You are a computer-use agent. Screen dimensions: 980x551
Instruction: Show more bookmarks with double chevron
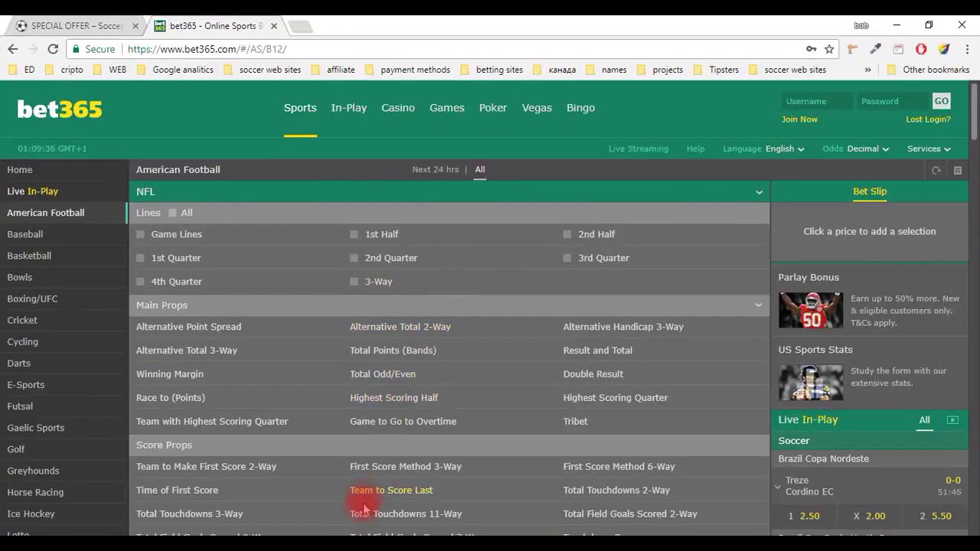click(867, 70)
